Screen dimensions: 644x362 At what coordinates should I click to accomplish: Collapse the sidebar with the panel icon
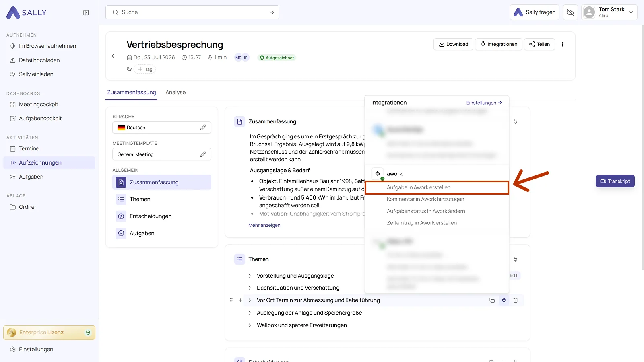point(86,13)
